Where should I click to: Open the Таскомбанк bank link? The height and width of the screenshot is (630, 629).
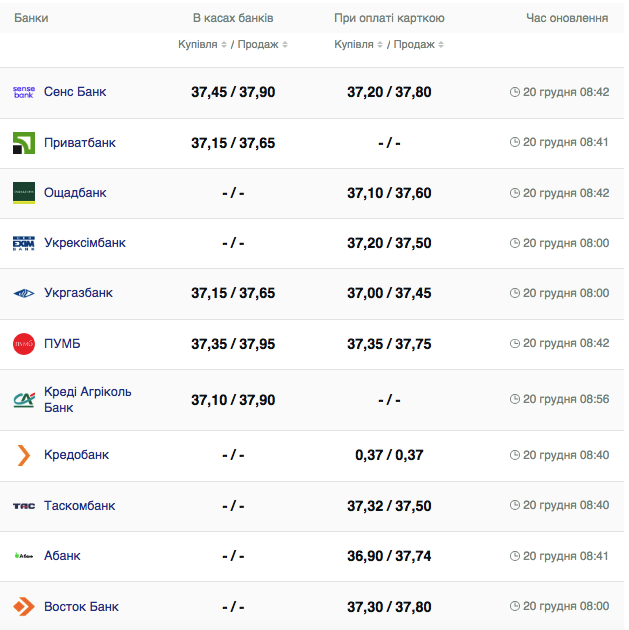pyautogui.click(x=79, y=506)
